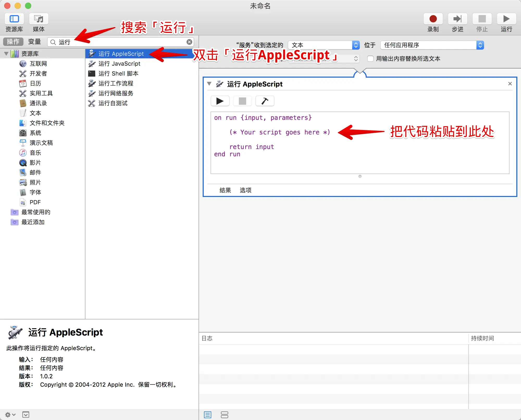Image resolution: width=521 pixels, height=420 pixels.
Task: Switch to the two-pane log view icon
Action: (x=224, y=415)
